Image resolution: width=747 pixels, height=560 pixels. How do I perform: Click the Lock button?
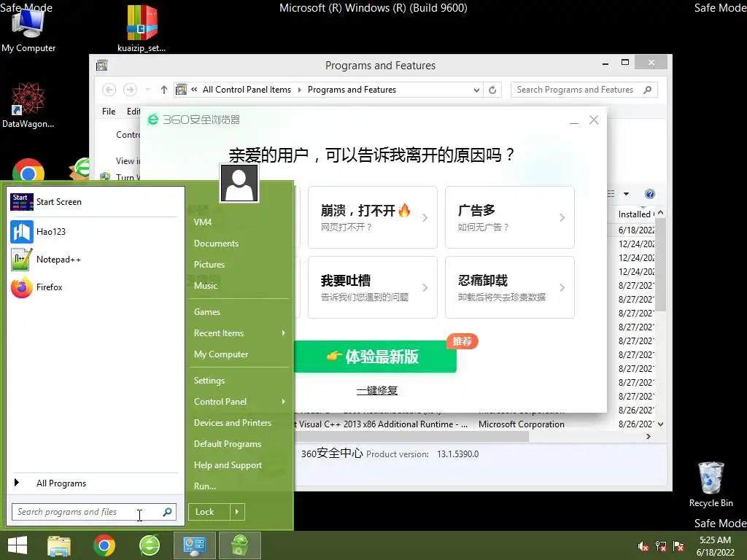pyautogui.click(x=209, y=512)
